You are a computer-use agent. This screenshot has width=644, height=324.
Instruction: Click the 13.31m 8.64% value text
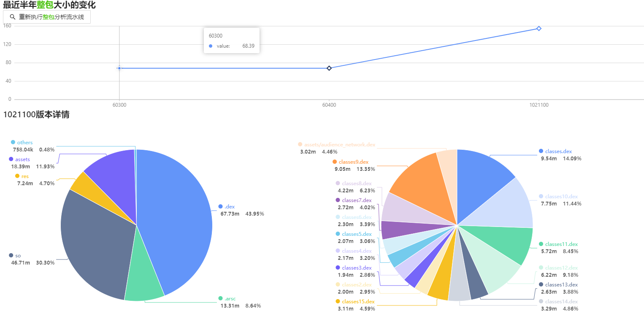pyautogui.click(x=241, y=305)
